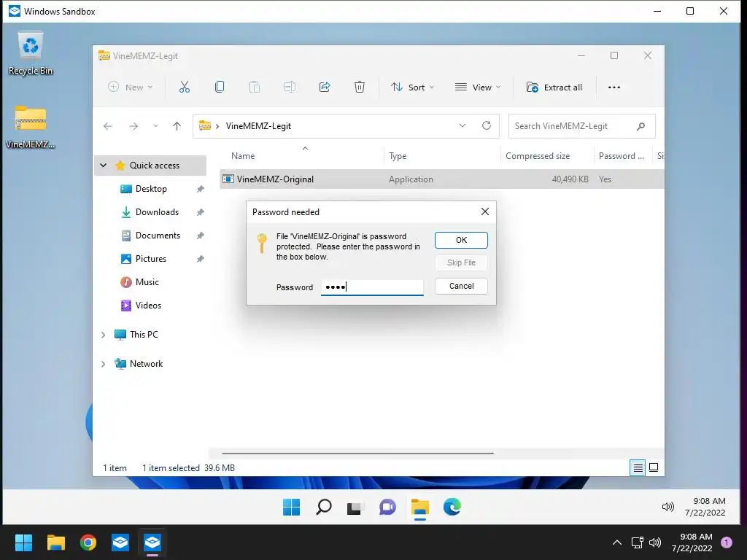Open host notification badge
Viewport: 747px width, 560px height.
[727, 542]
